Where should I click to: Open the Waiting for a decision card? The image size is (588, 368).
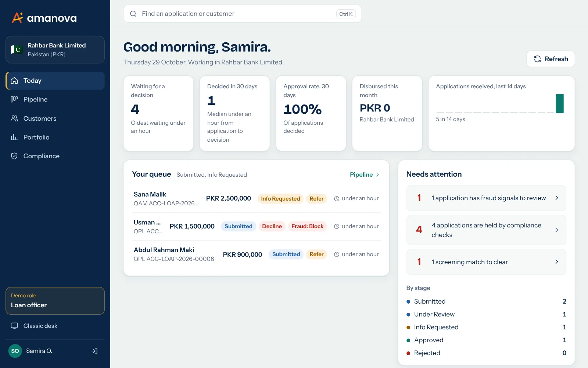click(x=158, y=113)
